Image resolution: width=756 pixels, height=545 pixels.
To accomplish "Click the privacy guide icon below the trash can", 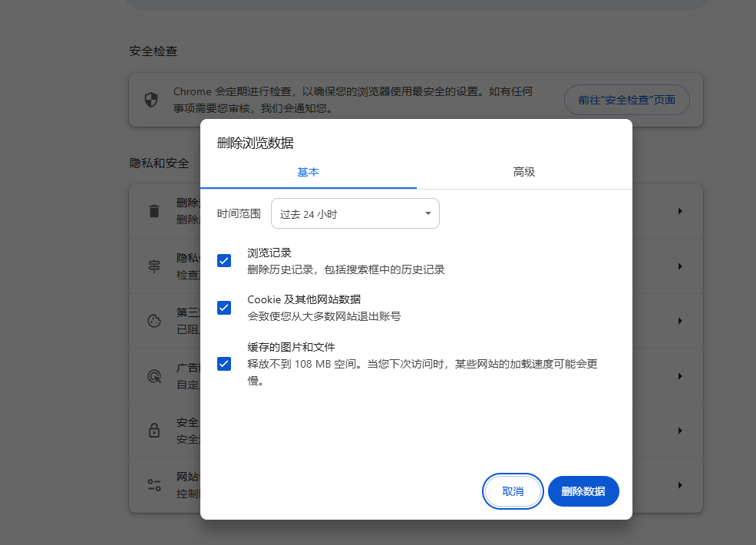I will click(154, 266).
